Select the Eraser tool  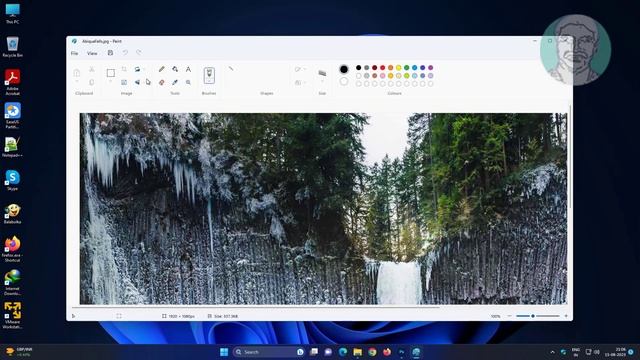(x=162, y=82)
